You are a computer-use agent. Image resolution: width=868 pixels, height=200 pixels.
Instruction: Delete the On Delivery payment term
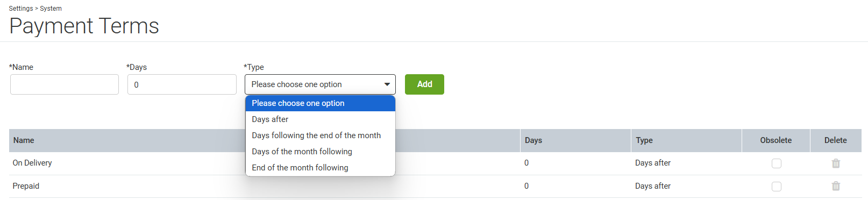tap(836, 163)
